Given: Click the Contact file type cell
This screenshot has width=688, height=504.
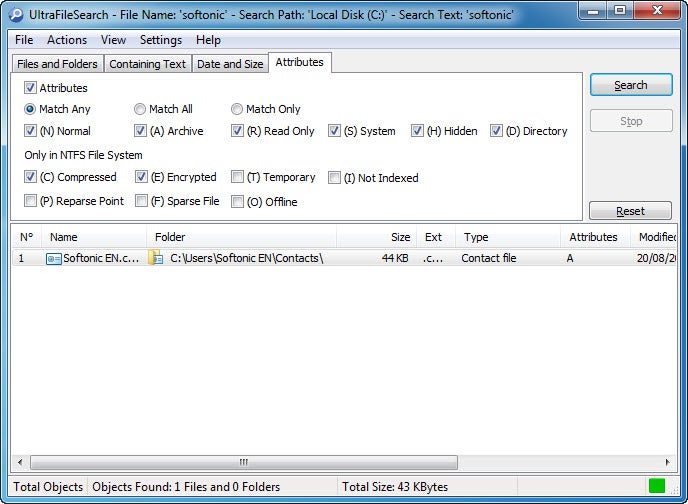Looking at the screenshot, I should [488, 258].
